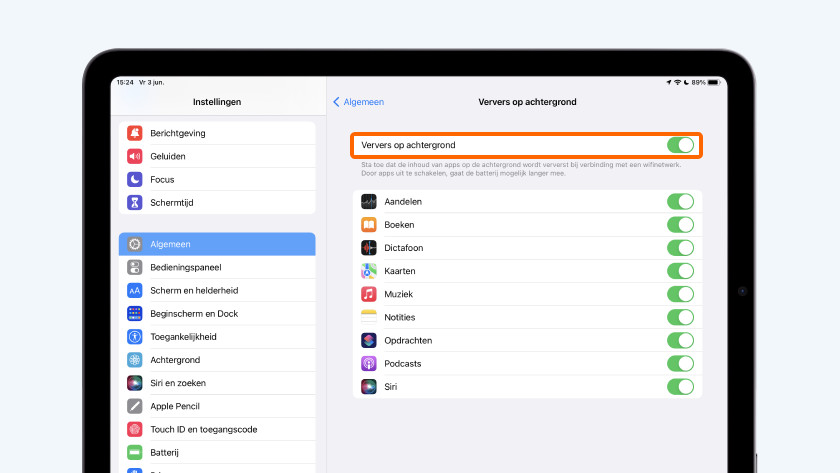Disable background refresh for Aandelen
This screenshot has width=840, height=473.
pyautogui.click(x=680, y=201)
